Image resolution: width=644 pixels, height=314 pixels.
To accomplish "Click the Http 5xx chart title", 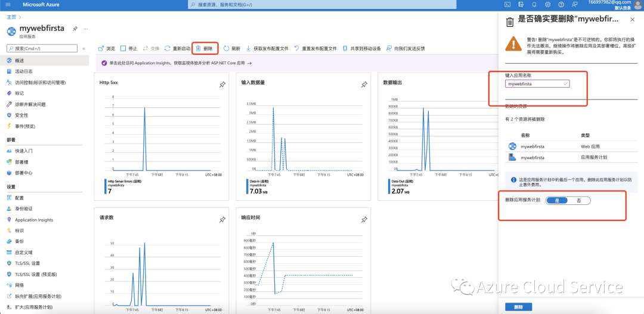I will (109, 82).
